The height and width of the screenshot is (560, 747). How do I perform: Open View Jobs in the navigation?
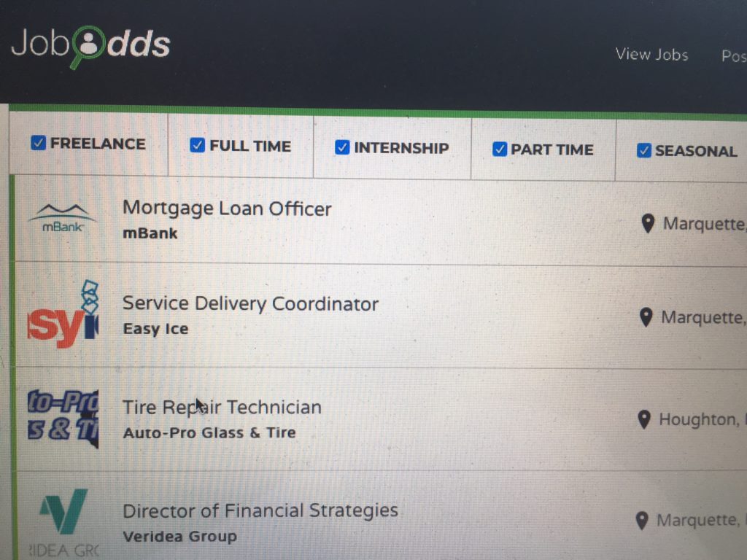[x=651, y=55]
